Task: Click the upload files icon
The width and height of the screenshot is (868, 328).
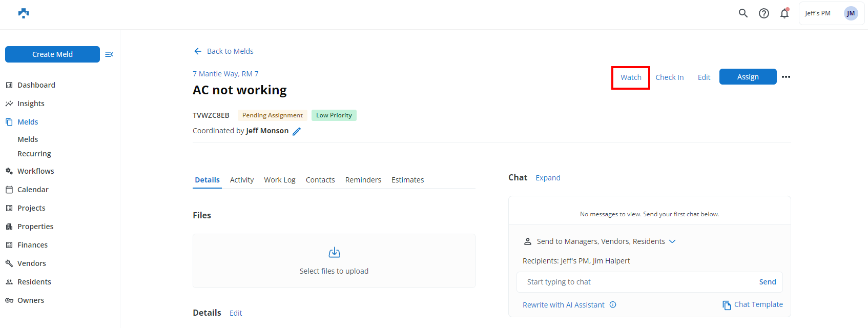Action: [x=334, y=252]
